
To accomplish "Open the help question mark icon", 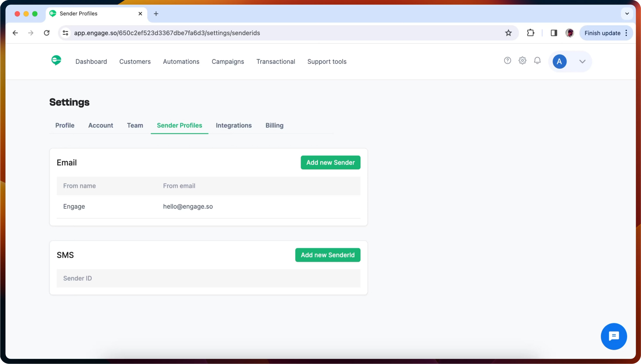I will (x=507, y=60).
